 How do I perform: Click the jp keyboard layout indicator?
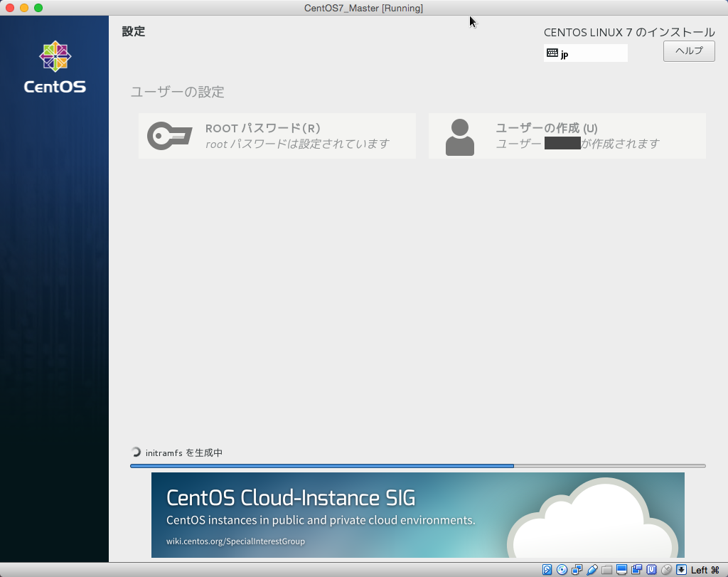586,53
